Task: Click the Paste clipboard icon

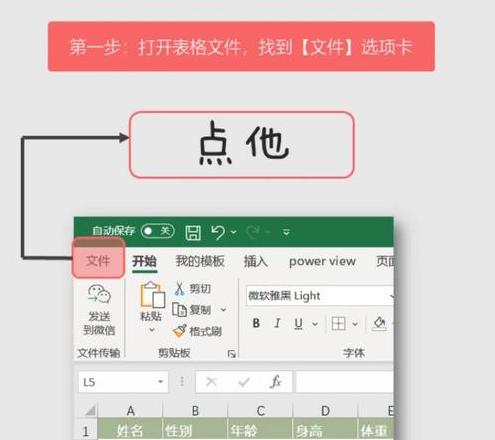Action: 152,295
